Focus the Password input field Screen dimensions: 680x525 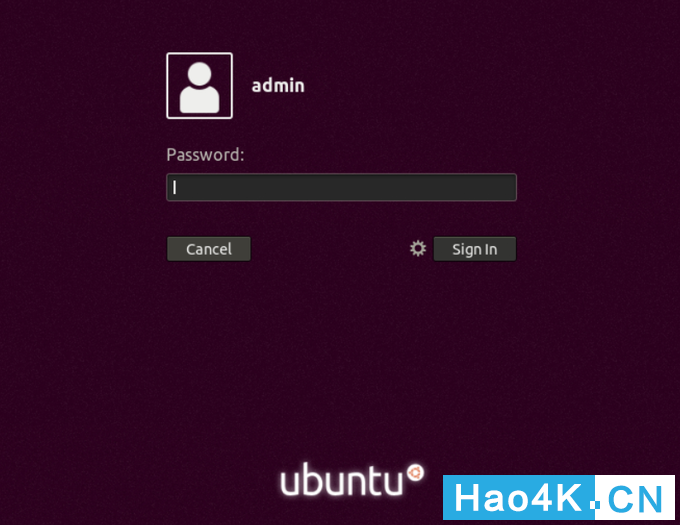[x=342, y=187]
